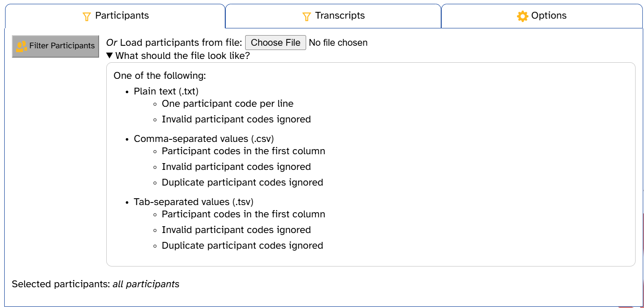Click the "Selected participants: all participants" text

tap(96, 284)
